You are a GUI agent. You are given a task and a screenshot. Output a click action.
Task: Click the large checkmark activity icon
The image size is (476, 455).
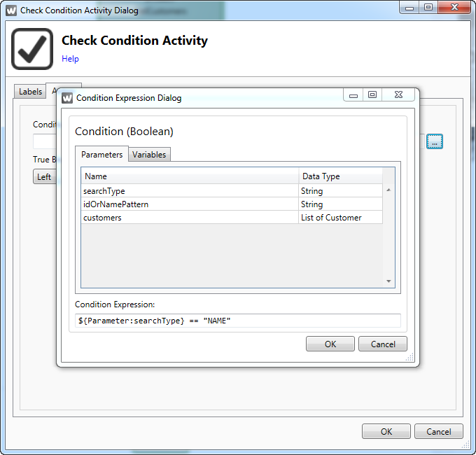click(x=32, y=49)
